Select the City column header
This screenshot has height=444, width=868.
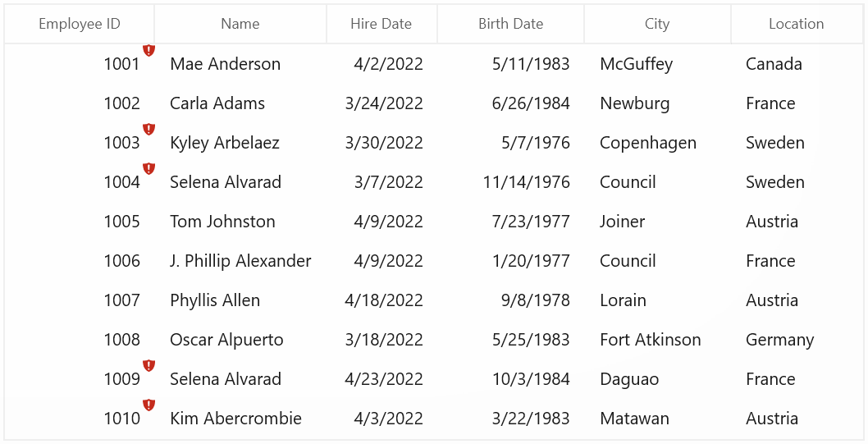coord(657,24)
